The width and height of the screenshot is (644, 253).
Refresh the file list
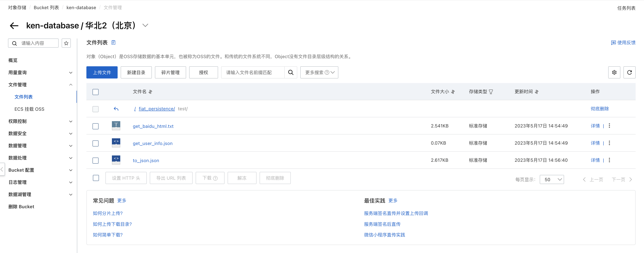coord(629,73)
